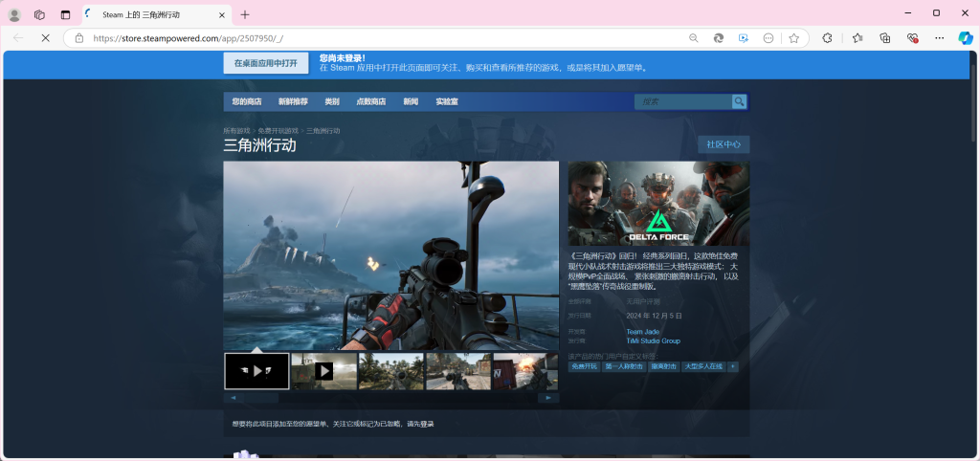
Task: Click the thumbnail strip left arrow
Action: (234, 397)
